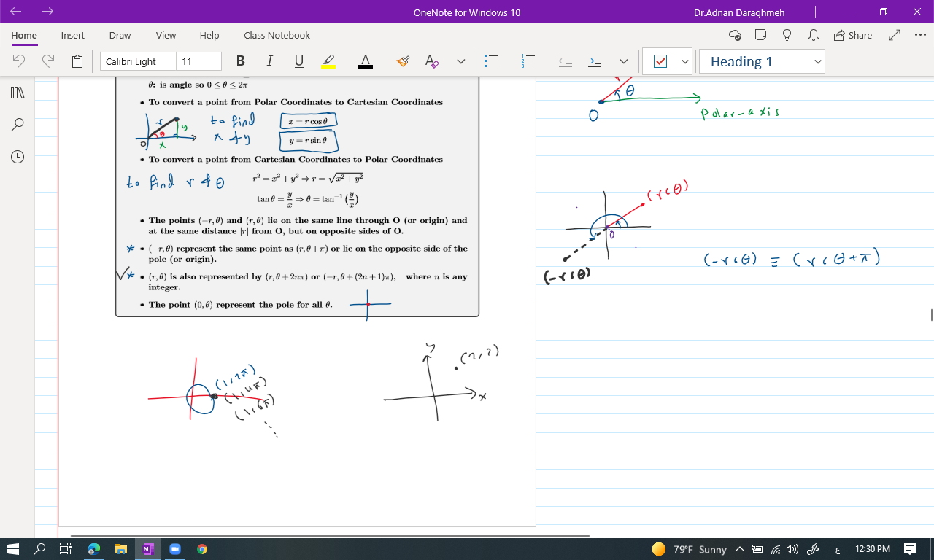Select the Format Painter tool

pos(403,61)
